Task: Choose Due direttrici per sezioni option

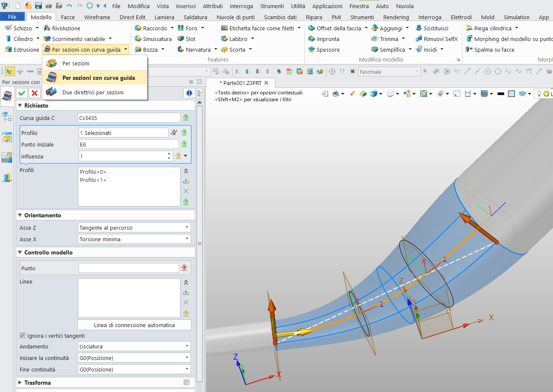Action: click(93, 92)
